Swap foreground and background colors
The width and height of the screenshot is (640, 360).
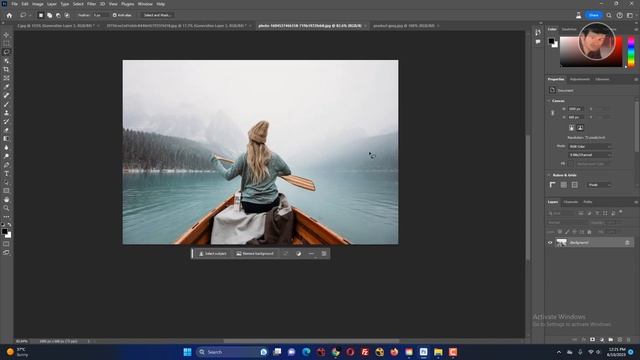click(x=9, y=225)
